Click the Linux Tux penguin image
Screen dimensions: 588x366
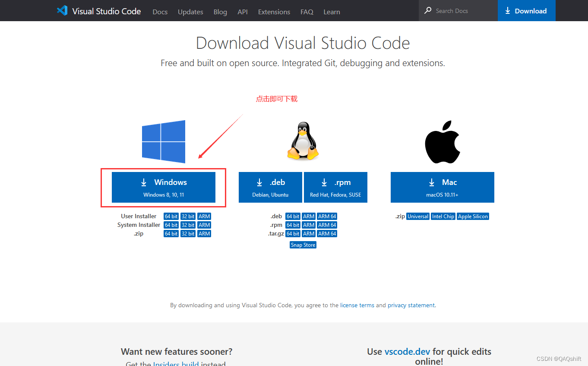click(303, 141)
